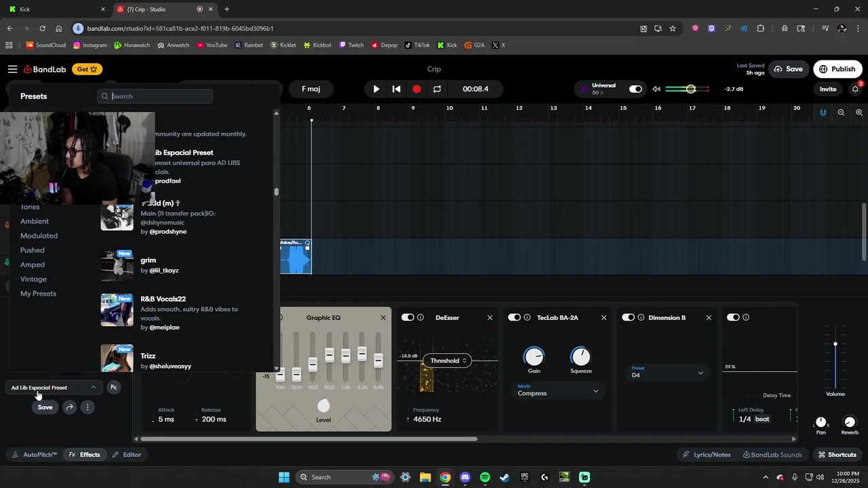
Task: Start playback with the Play button
Action: (x=376, y=89)
